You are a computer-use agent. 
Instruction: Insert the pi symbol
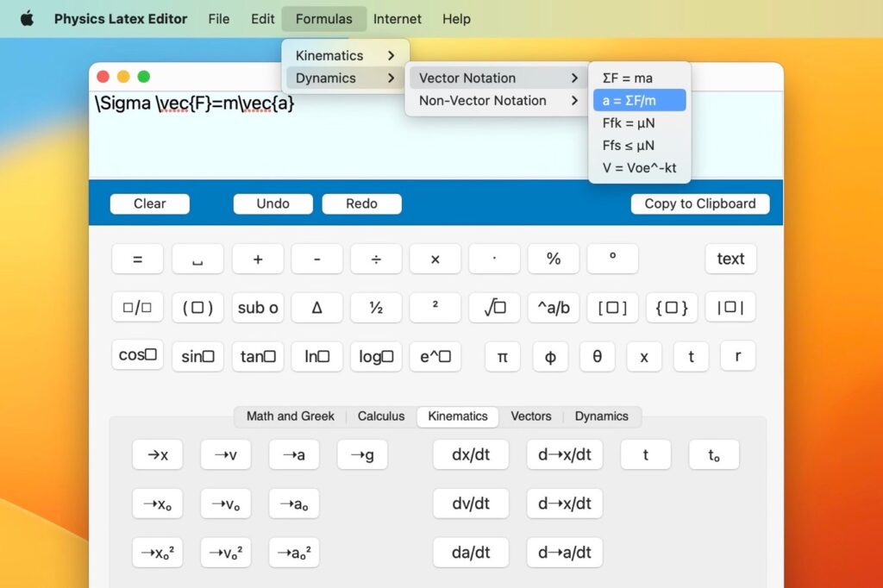[x=503, y=356]
